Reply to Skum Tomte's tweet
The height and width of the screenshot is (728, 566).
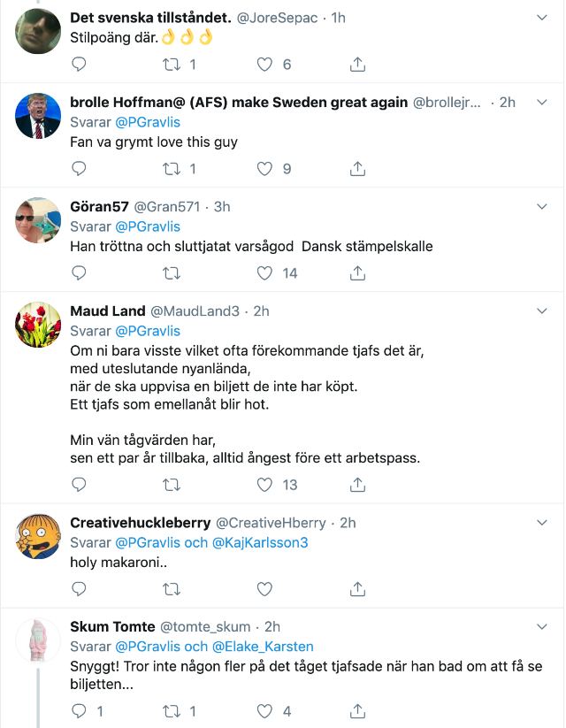coord(79,710)
